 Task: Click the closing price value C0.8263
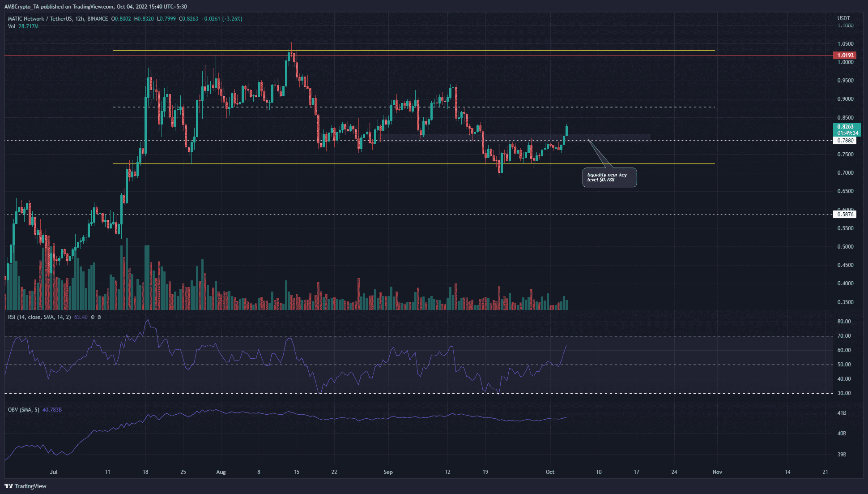coord(188,19)
